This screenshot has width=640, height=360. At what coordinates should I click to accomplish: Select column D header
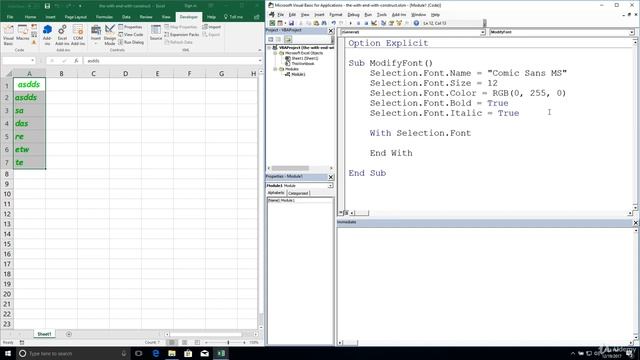click(125, 73)
